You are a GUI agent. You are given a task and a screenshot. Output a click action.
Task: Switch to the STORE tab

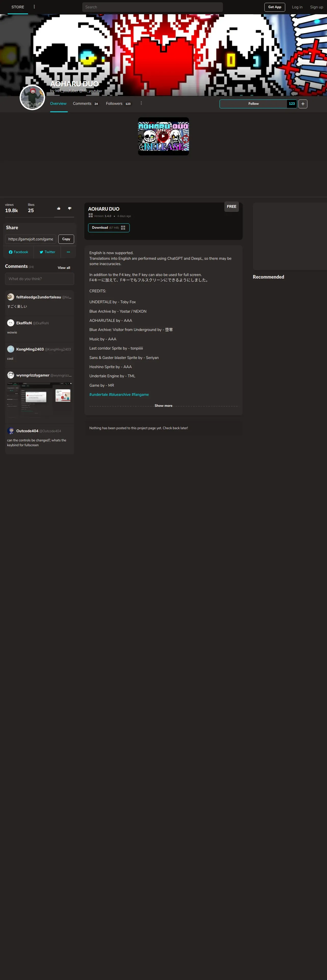click(18, 7)
